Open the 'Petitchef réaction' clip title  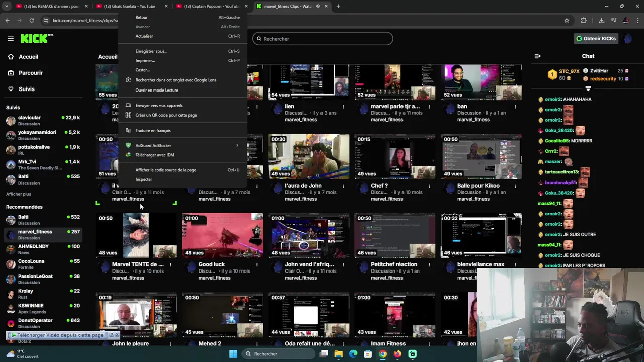[x=394, y=264]
